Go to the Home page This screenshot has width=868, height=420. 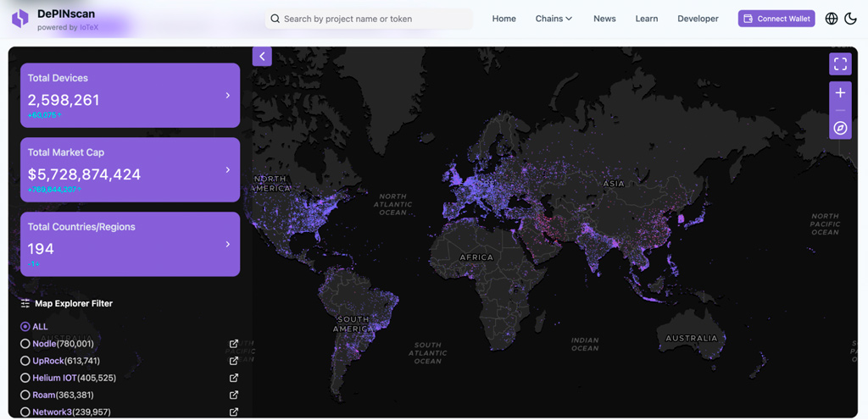[x=504, y=19]
